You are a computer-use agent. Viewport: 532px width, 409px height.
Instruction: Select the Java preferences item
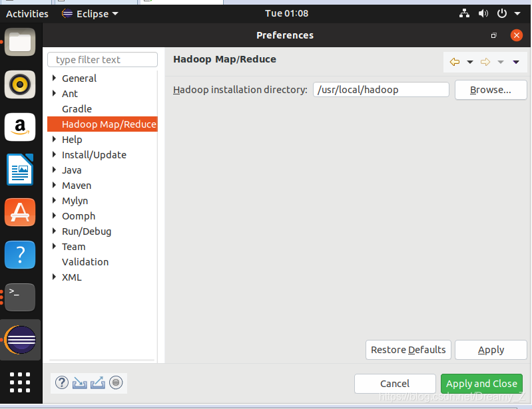(x=72, y=170)
